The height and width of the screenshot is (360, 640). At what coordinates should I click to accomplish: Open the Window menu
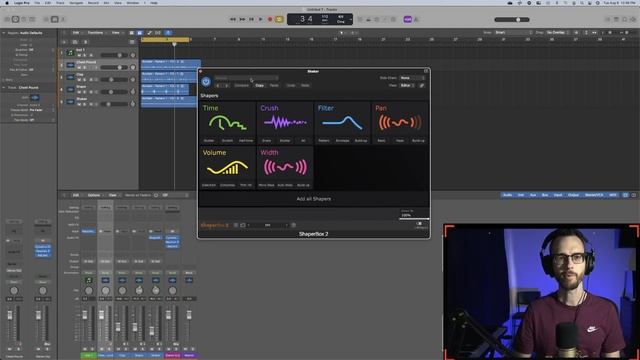pos(133,3)
